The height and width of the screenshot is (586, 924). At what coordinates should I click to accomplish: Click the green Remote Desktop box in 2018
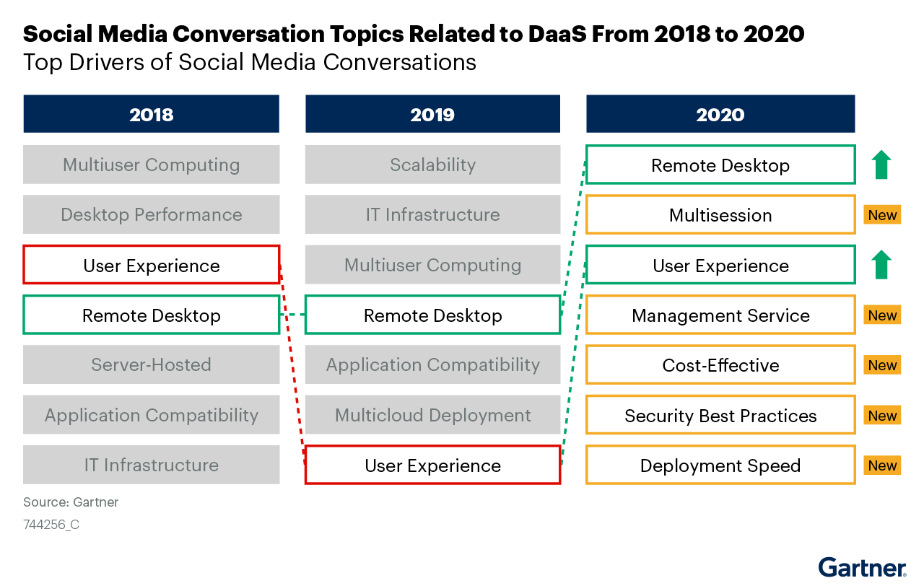pos(151,315)
